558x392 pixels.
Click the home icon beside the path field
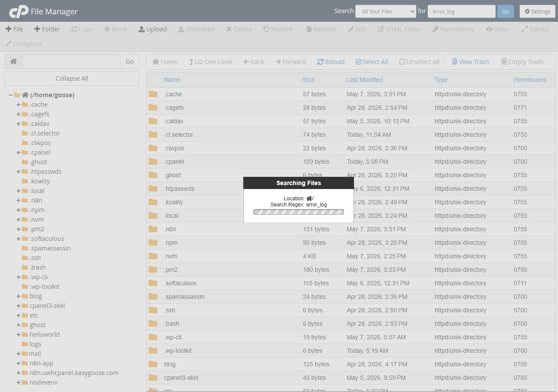14,61
